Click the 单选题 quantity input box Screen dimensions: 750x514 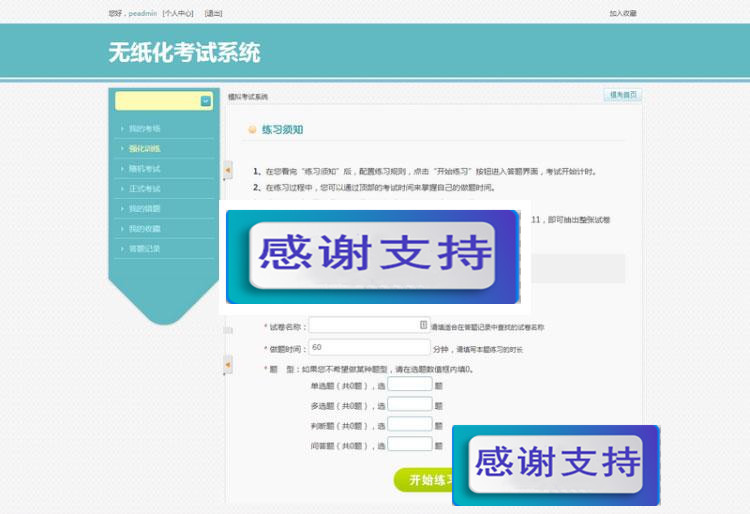(x=409, y=384)
